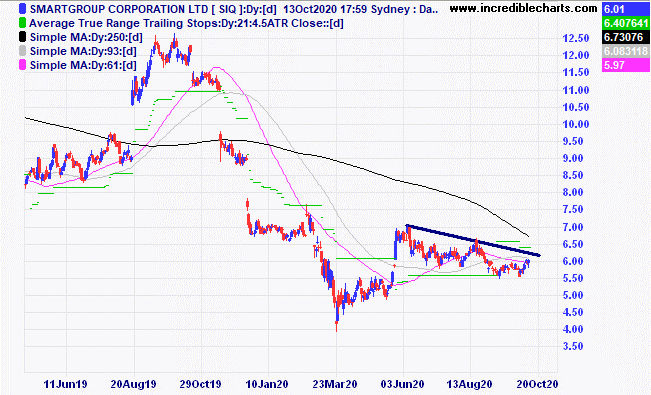Click the March 2020 low candlestick near 4.00
The height and width of the screenshot is (395, 651).
(x=337, y=316)
